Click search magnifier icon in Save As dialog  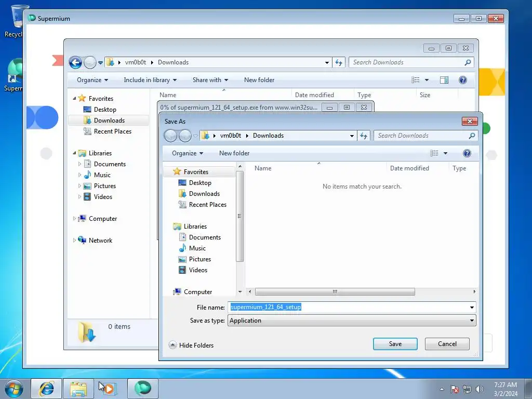point(472,136)
